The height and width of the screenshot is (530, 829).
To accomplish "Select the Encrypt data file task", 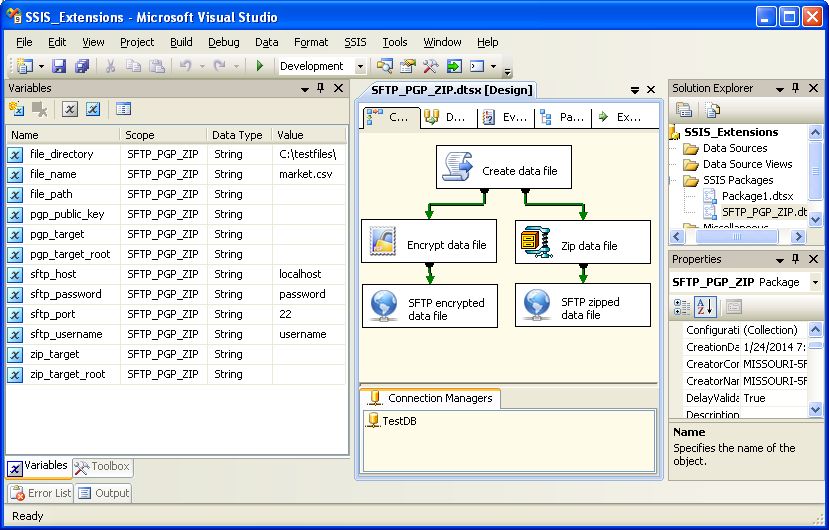I will point(429,241).
